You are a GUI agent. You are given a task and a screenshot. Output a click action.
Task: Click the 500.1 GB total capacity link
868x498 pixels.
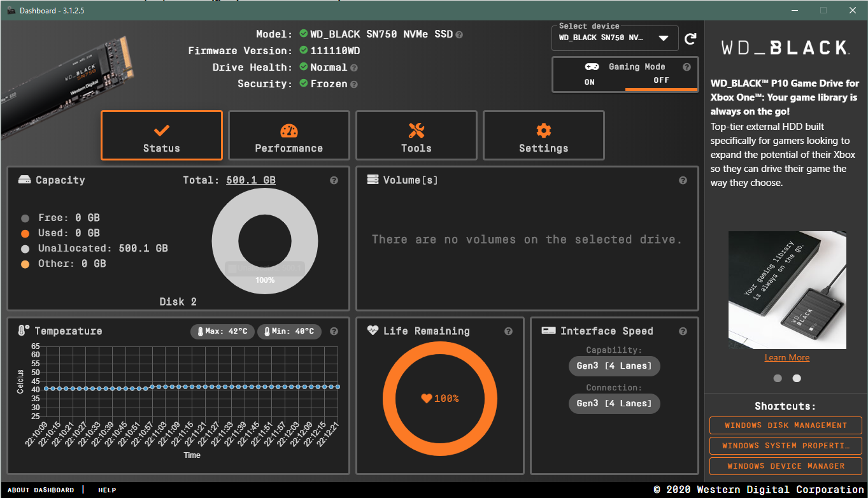pyautogui.click(x=251, y=180)
